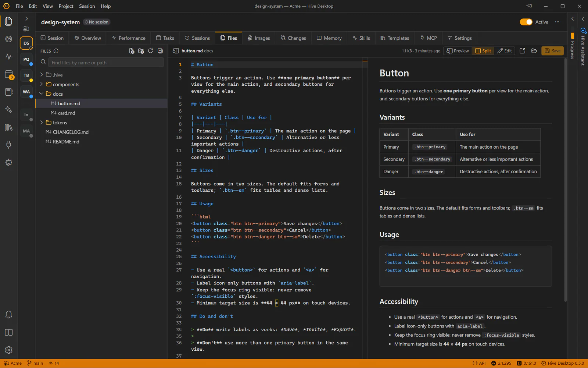
Task: Open the Session menu
Action: click(x=87, y=6)
